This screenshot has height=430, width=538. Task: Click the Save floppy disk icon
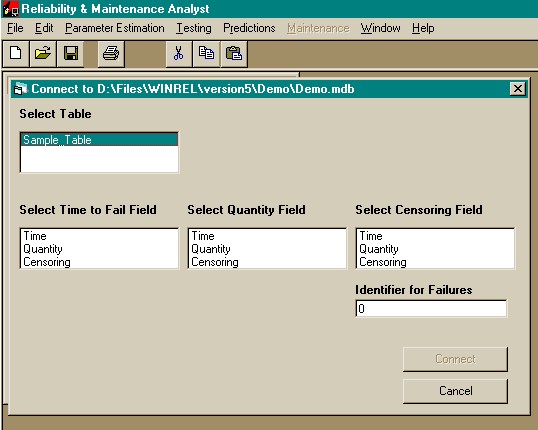pos(70,54)
